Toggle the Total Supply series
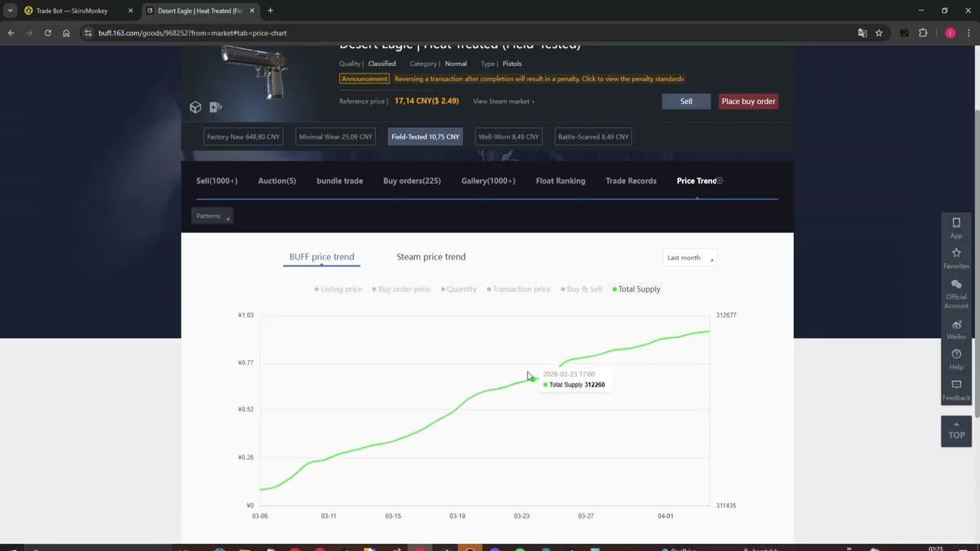Image resolution: width=980 pixels, height=551 pixels. [636, 289]
